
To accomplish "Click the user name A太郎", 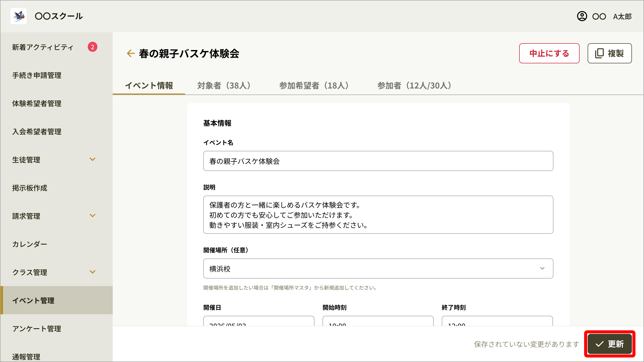I will [x=622, y=17].
